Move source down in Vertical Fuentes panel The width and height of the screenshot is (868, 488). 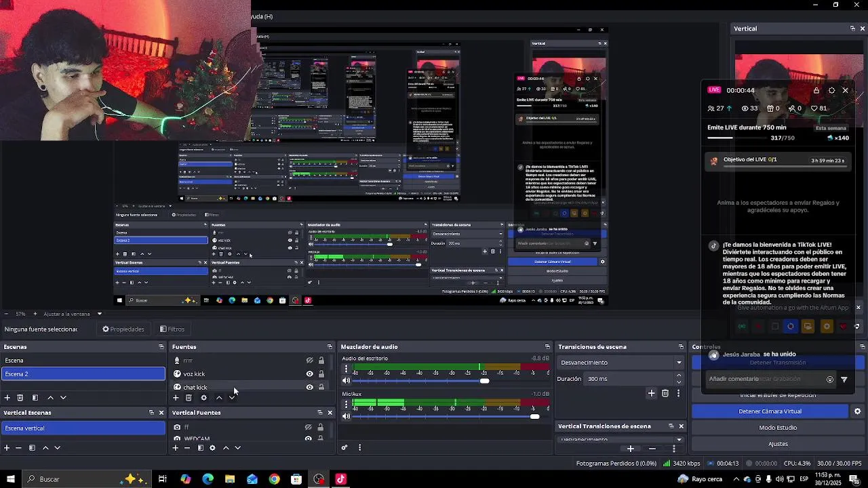[x=237, y=448]
